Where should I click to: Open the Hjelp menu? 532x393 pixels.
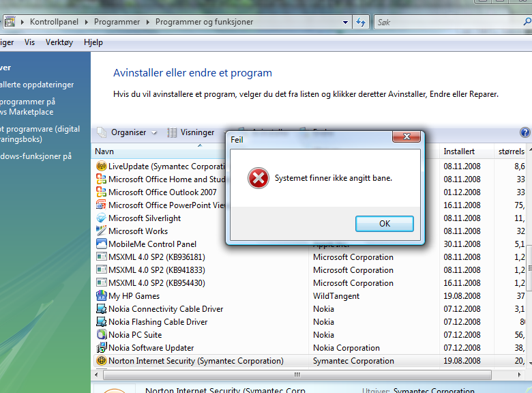point(93,42)
